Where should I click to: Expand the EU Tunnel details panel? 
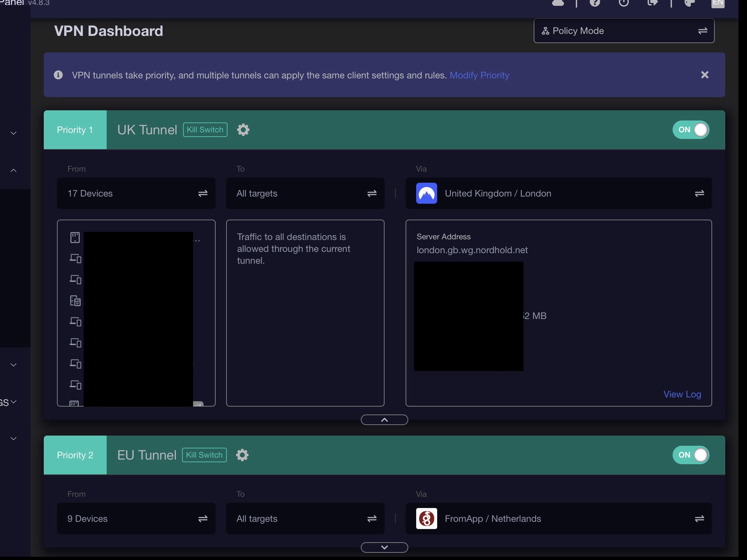[384, 547]
